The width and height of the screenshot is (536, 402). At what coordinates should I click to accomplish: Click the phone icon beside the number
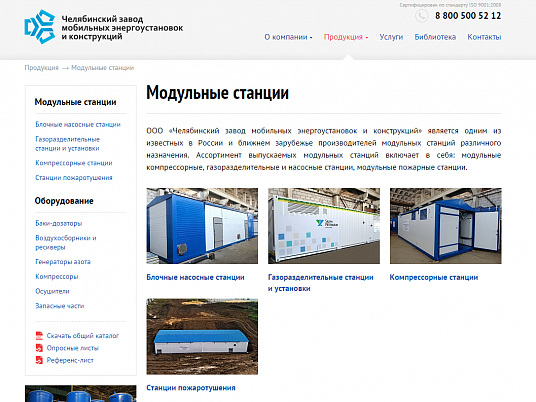click(x=421, y=16)
